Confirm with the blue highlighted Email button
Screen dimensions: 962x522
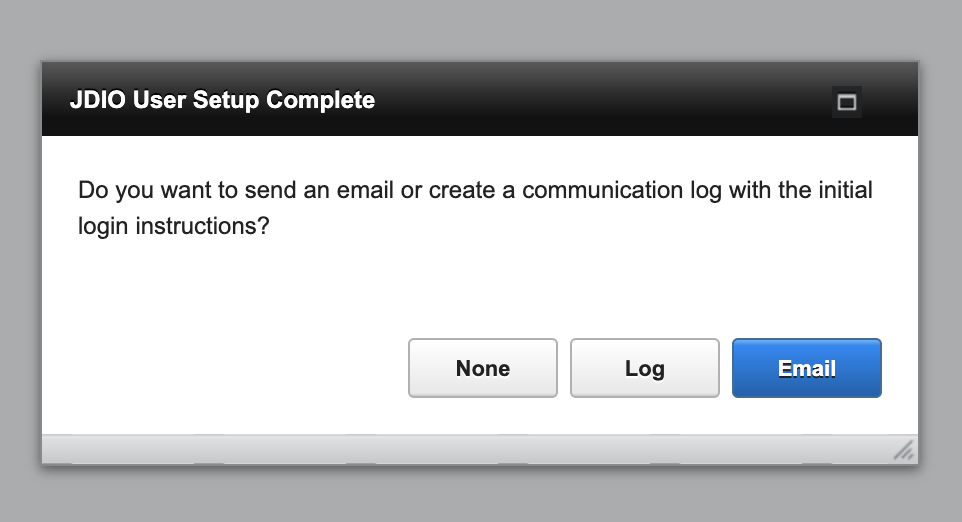pyautogui.click(x=806, y=368)
